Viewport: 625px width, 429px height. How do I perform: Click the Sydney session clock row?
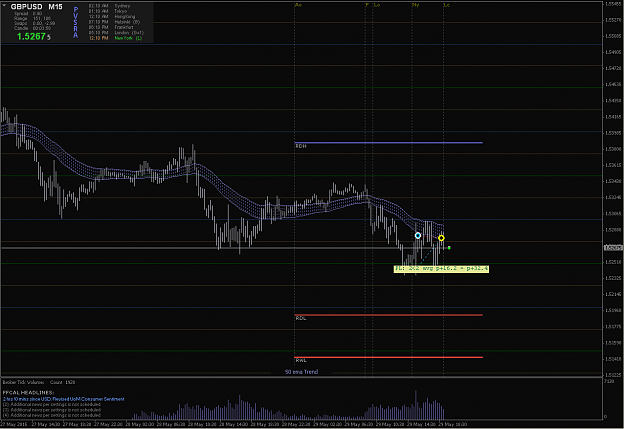tap(110, 6)
